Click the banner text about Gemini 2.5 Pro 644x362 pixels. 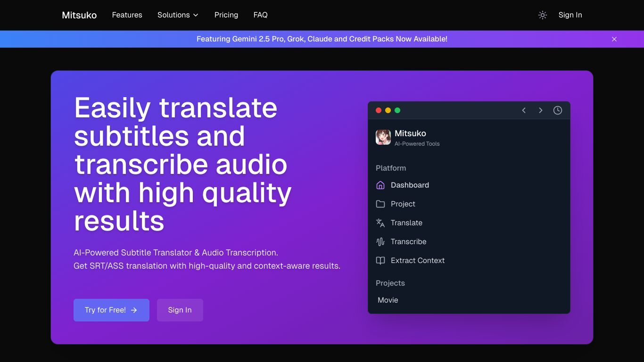click(x=322, y=39)
